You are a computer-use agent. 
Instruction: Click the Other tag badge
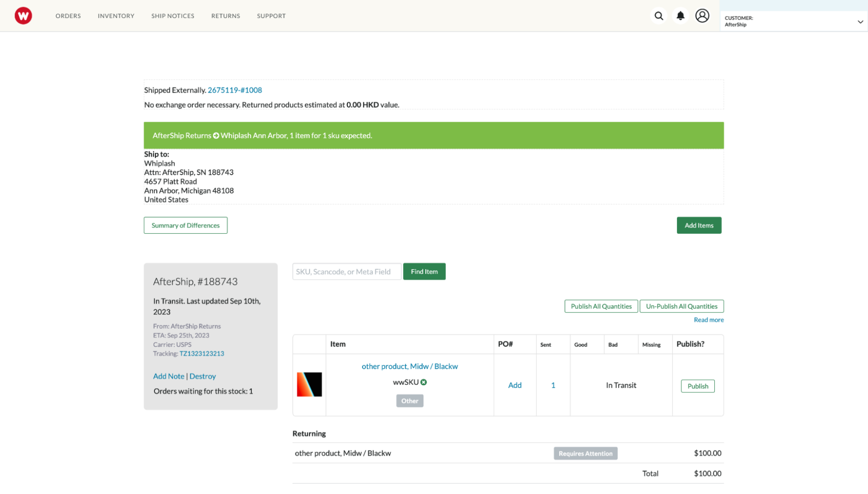pyautogui.click(x=410, y=401)
